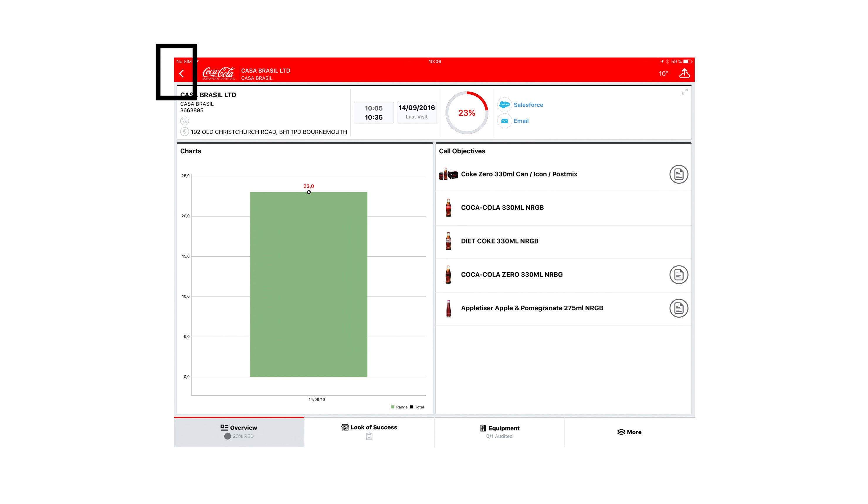Open the More tab

click(x=629, y=432)
